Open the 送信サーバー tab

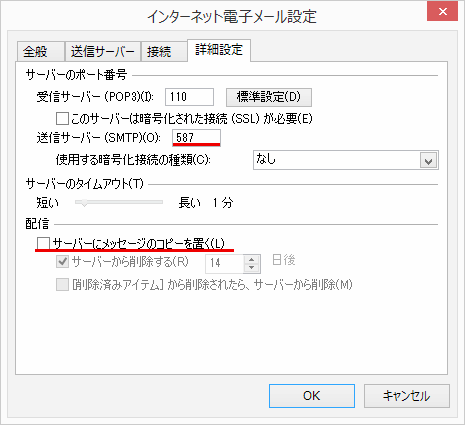click(103, 52)
